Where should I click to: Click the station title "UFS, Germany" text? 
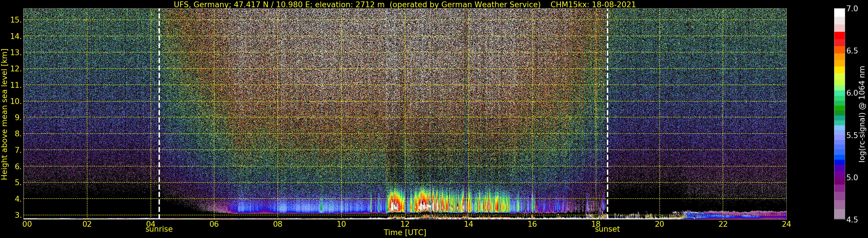click(202, 4)
